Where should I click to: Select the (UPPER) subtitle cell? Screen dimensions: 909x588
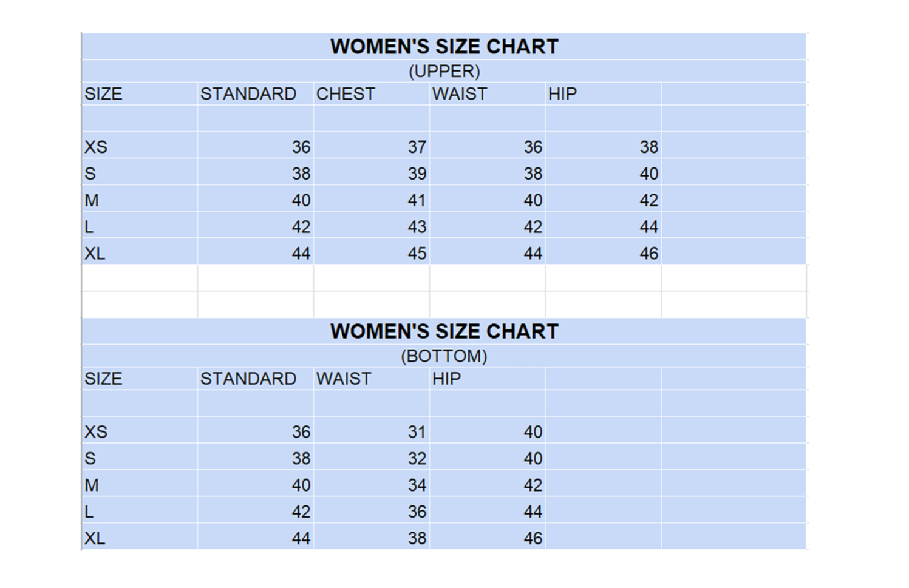click(x=444, y=72)
